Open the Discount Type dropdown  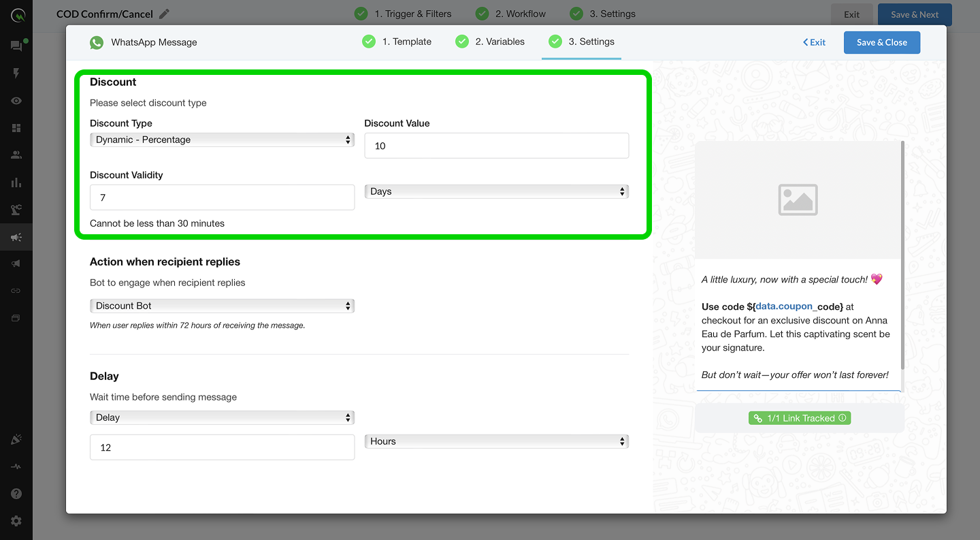coord(222,140)
